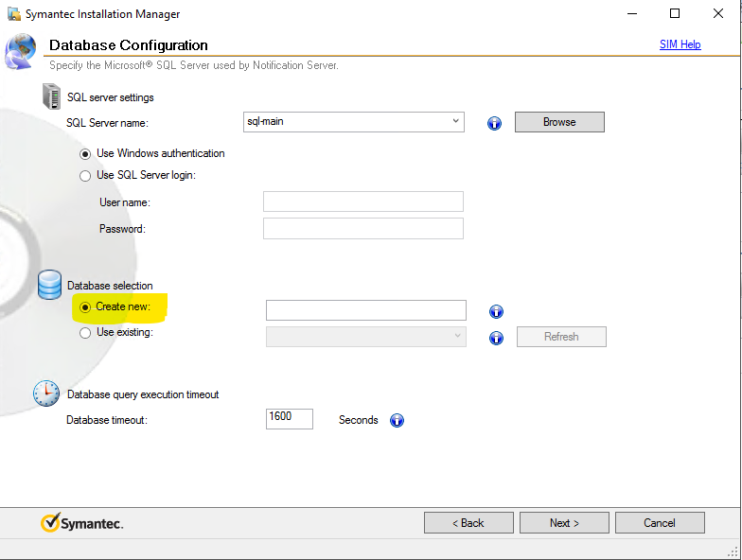Click the Database timeout input field
This screenshot has width=742, height=560.
pyautogui.click(x=290, y=418)
